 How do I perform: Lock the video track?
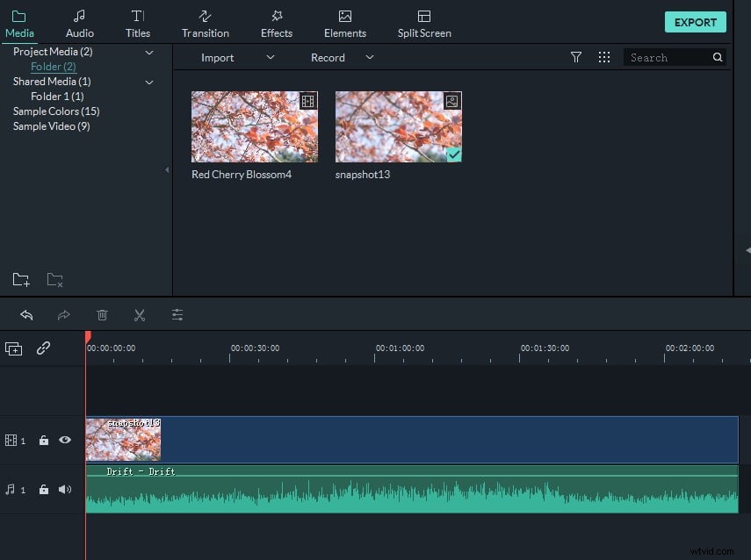click(x=44, y=440)
